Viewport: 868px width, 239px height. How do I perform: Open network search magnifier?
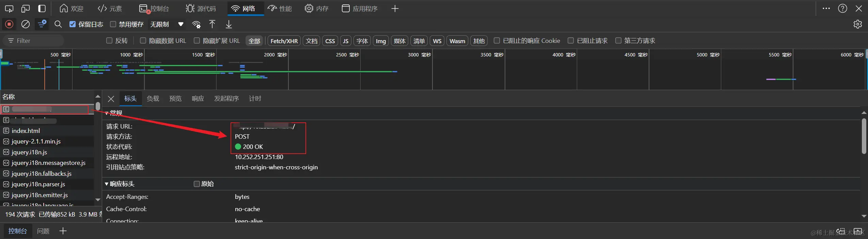tap(58, 24)
